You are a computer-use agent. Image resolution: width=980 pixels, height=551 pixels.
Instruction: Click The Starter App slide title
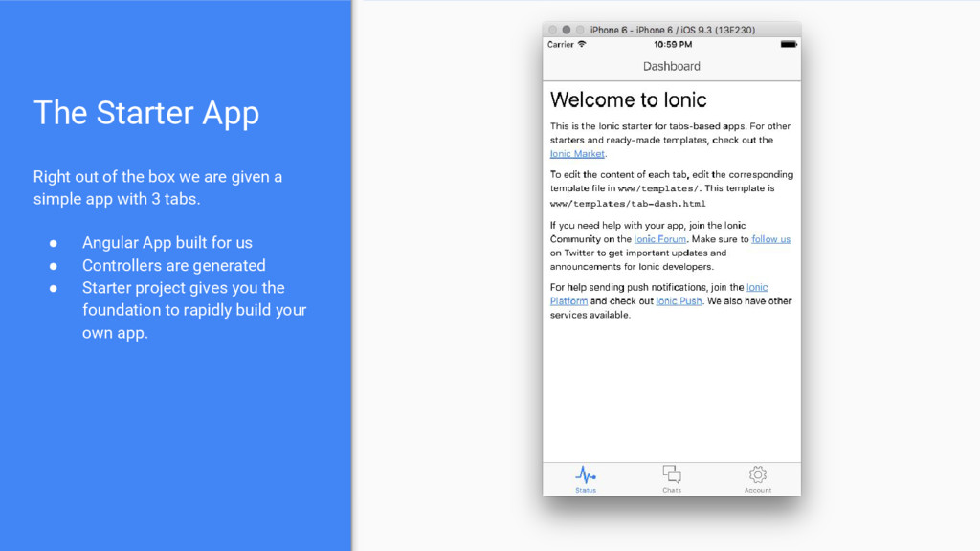click(146, 113)
